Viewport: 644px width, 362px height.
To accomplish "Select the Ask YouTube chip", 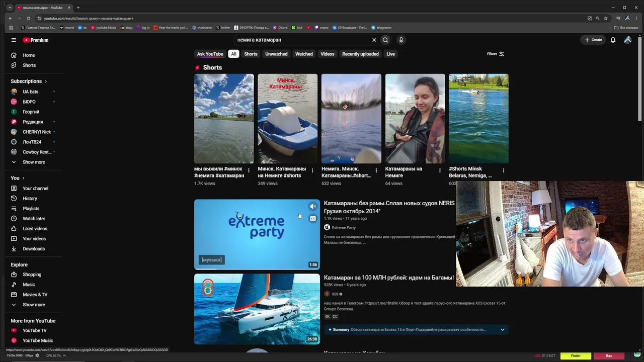I will click(210, 54).
